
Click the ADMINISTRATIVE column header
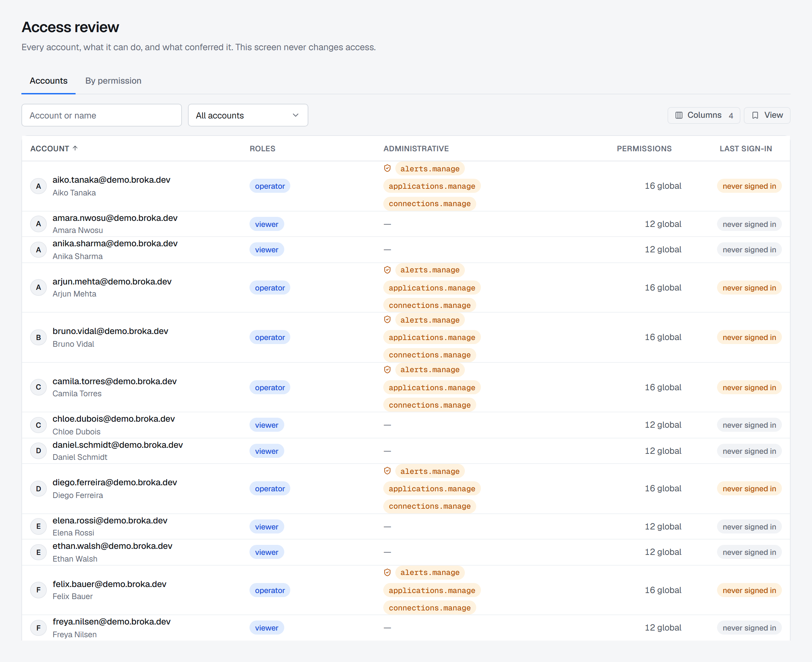point(416,149)
